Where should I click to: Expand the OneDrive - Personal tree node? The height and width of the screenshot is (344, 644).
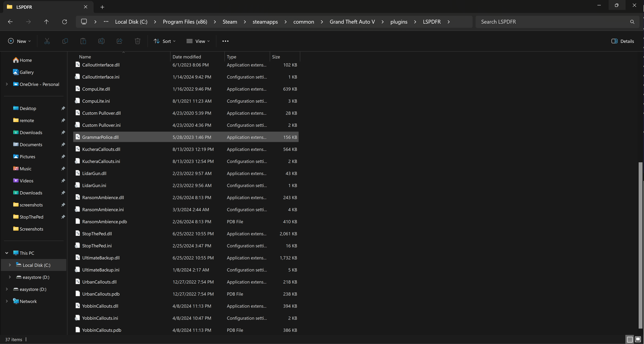point(7,84)
